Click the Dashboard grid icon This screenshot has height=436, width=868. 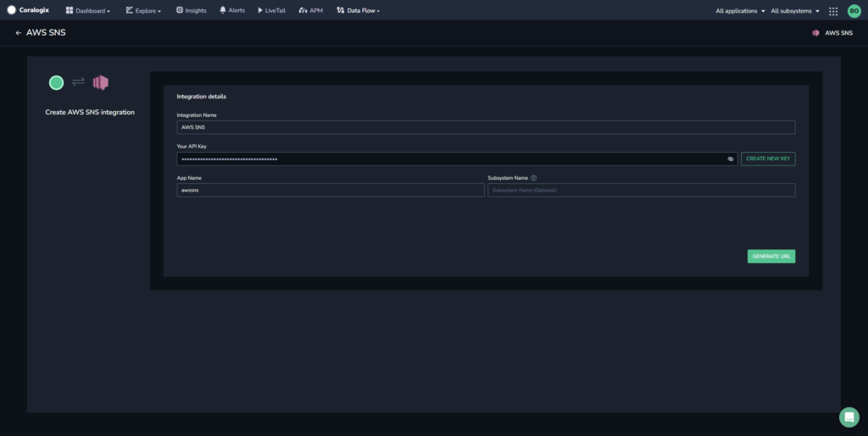(x=70, y=10)
